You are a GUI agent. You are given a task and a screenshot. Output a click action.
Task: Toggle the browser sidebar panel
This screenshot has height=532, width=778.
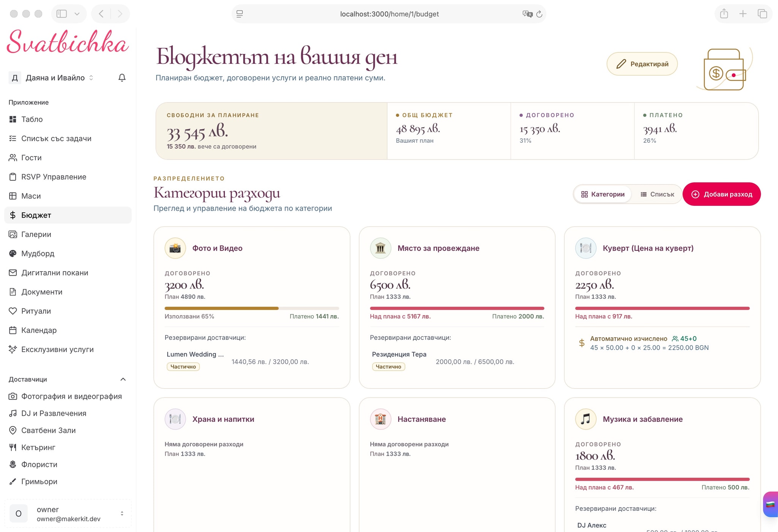click(x=62, y=14)
